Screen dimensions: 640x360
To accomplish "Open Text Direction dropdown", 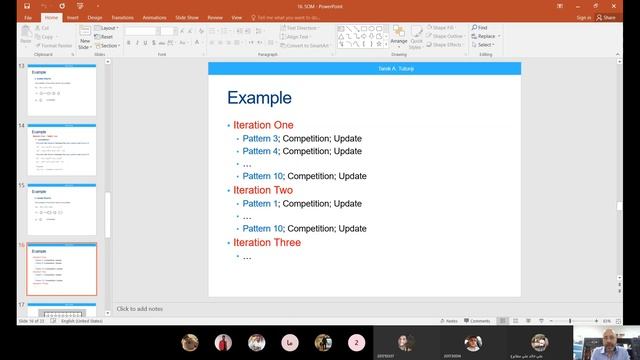I will click(300, 28).
